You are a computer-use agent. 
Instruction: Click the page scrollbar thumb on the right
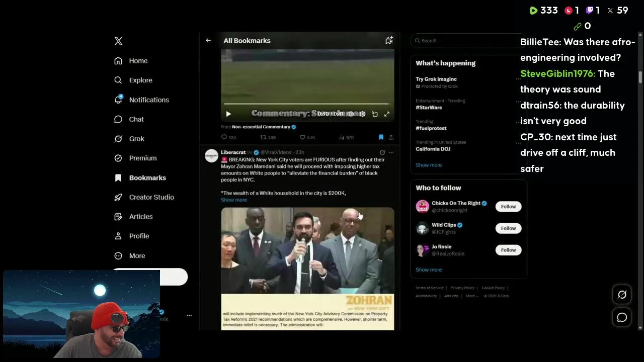[640, 77]
